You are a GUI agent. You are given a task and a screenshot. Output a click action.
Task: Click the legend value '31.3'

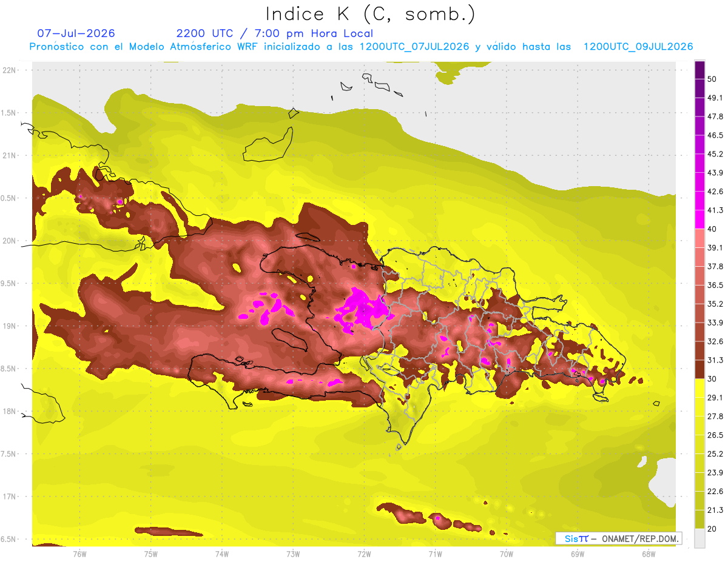pos(715,360)
